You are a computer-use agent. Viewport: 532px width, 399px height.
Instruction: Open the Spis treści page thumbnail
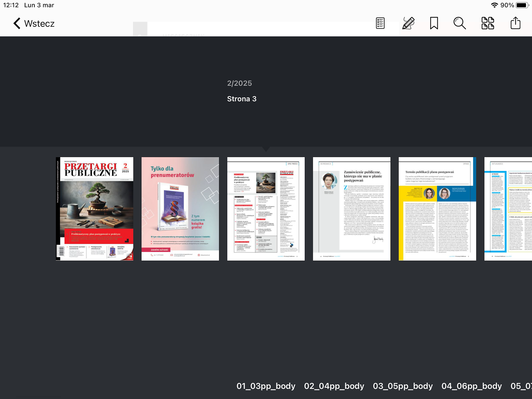click(266, 209)
